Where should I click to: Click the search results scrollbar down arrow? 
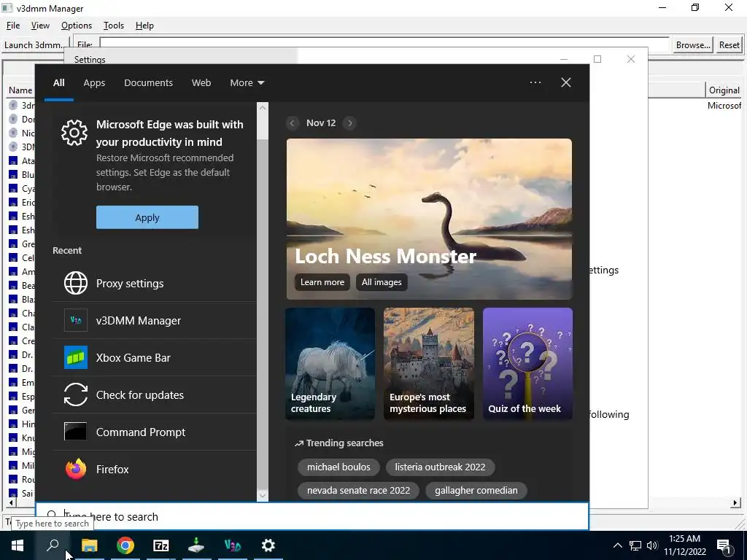point(263,496)
